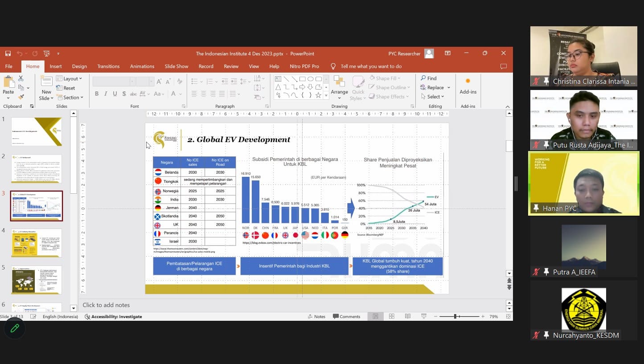Click the Arrange icon in Drawing group

(x=339, y=84)
